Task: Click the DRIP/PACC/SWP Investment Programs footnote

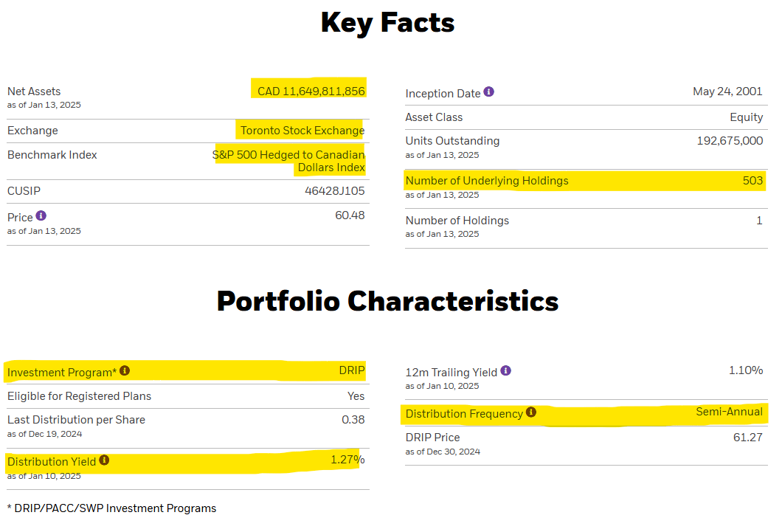Action: [x=111, y=508]
